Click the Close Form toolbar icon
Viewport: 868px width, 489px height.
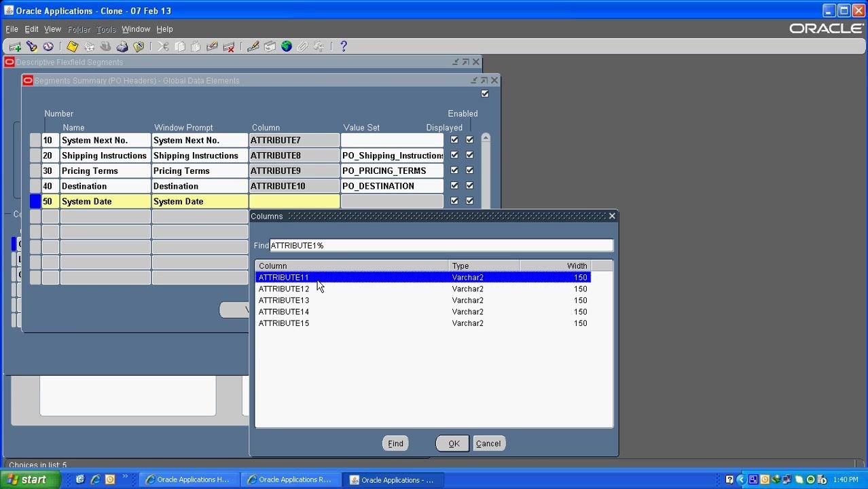139,47
